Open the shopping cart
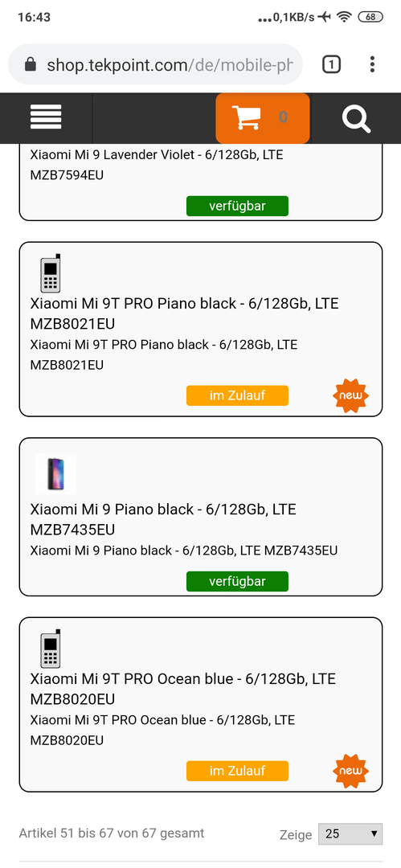 pos(263,118)
